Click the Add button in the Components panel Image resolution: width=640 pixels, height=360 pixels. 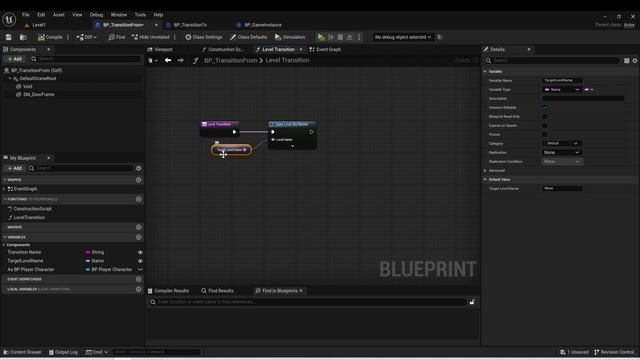click(x=15, y=59)
